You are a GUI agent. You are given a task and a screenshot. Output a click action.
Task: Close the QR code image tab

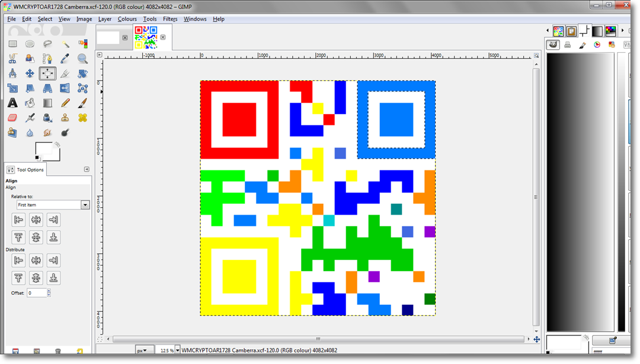(x=163, y=37)
